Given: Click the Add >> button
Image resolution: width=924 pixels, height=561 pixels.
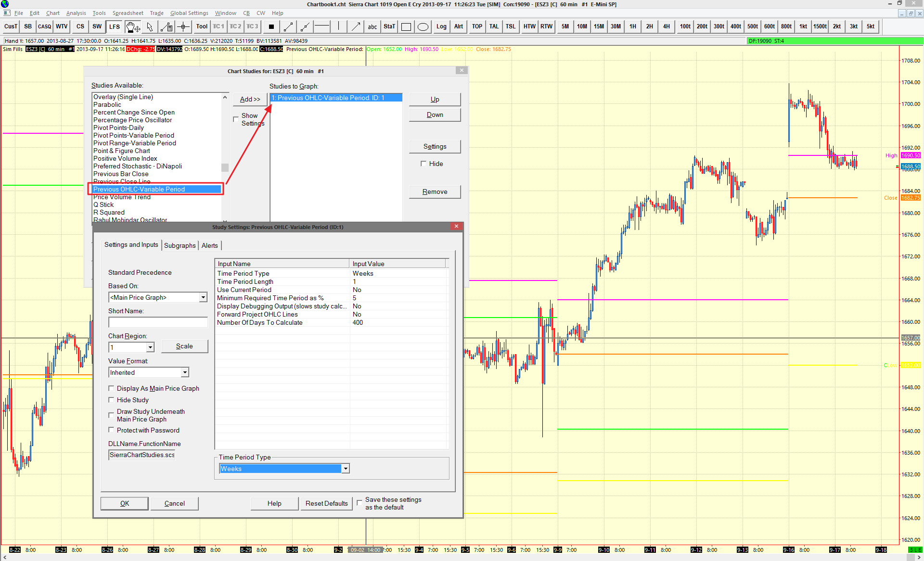Looking at the screenshot, I should tap(250, 99).
